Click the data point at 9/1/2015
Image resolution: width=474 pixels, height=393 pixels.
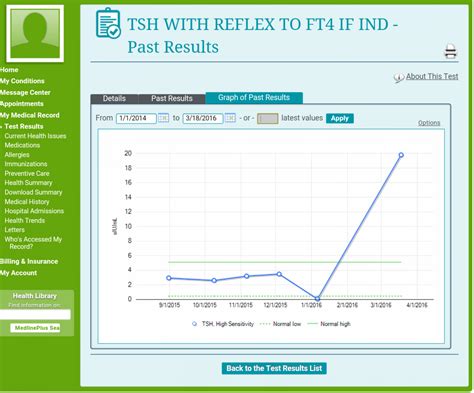tap(169, 278)
